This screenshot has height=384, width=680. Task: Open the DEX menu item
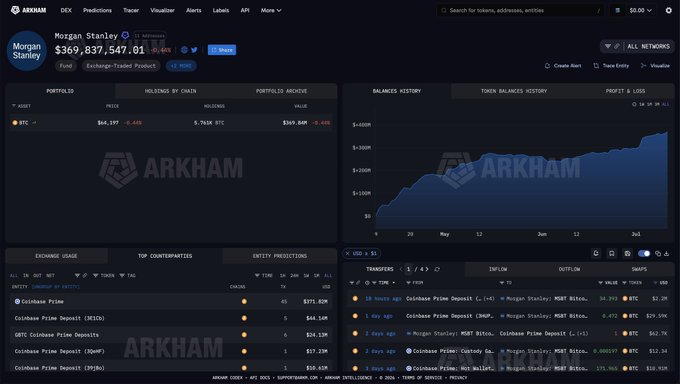pyautogui.click(x=66, y=10)
